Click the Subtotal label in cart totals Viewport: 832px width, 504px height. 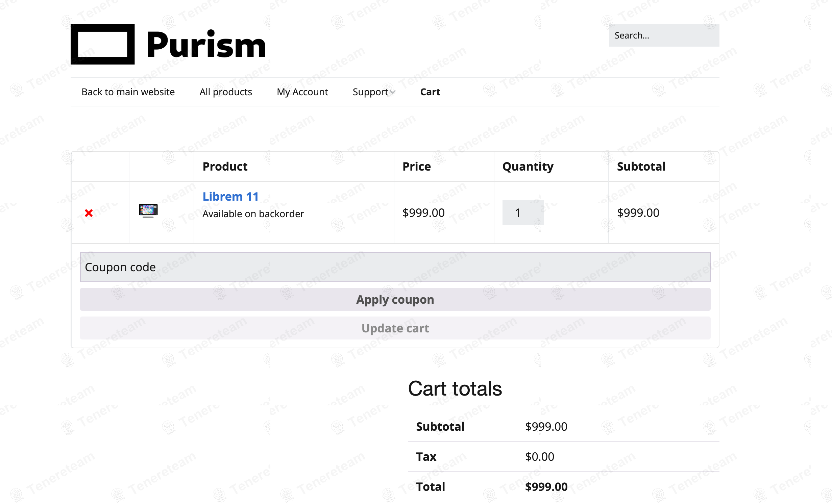[440, 427]
